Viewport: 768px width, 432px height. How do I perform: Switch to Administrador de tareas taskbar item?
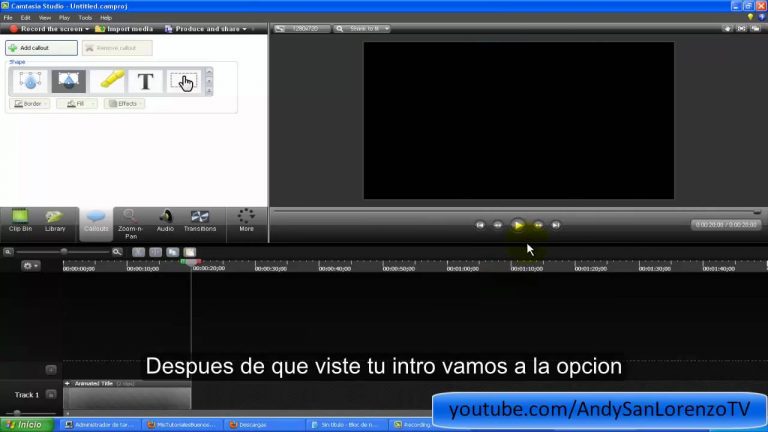(102, 425)
